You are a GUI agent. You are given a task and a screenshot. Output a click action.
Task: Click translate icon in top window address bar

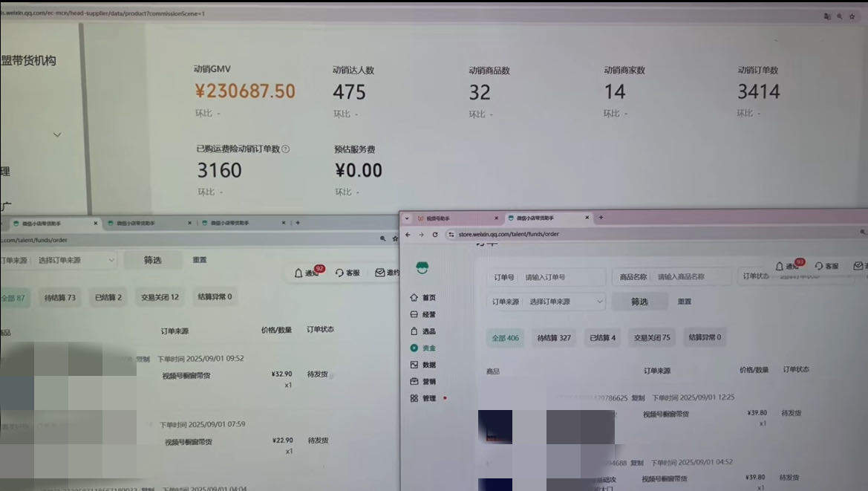[x=828, y=16]
